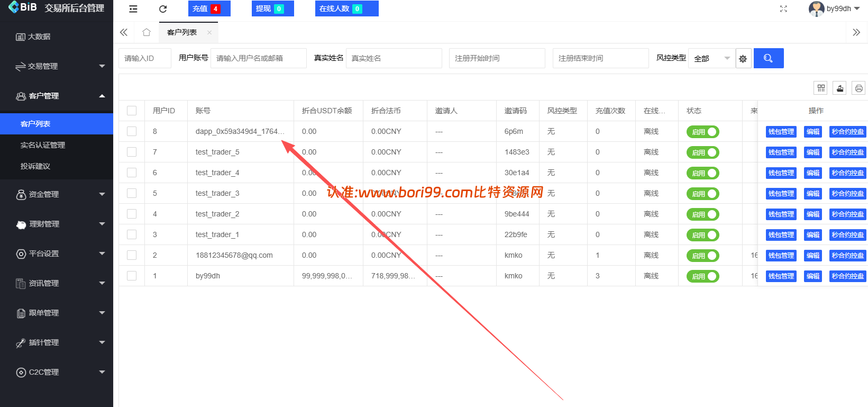Expand the 理财管理 menu arrow
The height and width of the screenshot is (407, 868).
tap(102, 224)
